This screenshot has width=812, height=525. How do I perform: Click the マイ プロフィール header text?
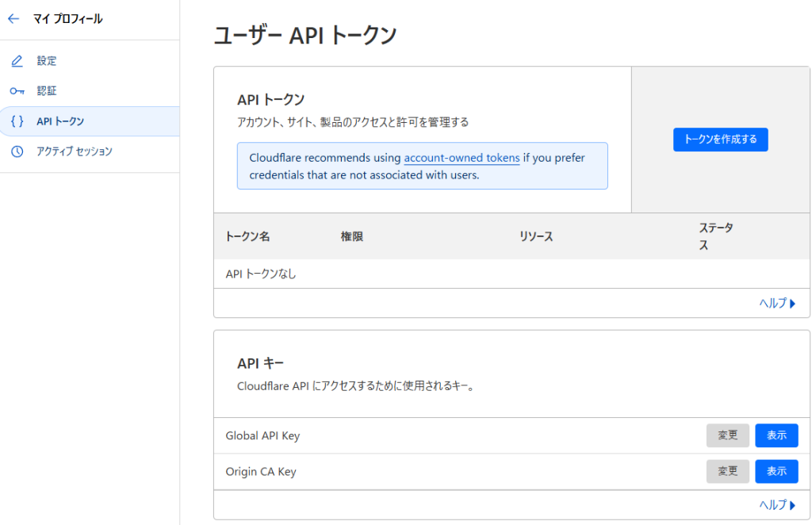[x=68, y=19]
